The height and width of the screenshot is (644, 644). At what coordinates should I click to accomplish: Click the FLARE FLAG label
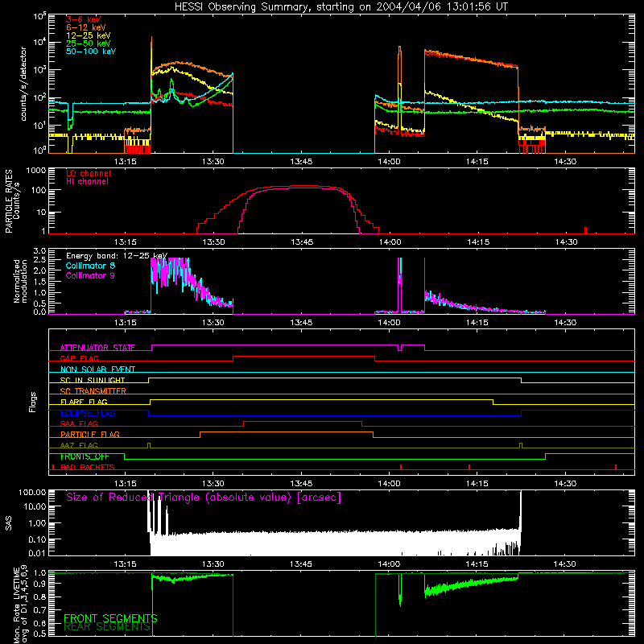(84, 402)
